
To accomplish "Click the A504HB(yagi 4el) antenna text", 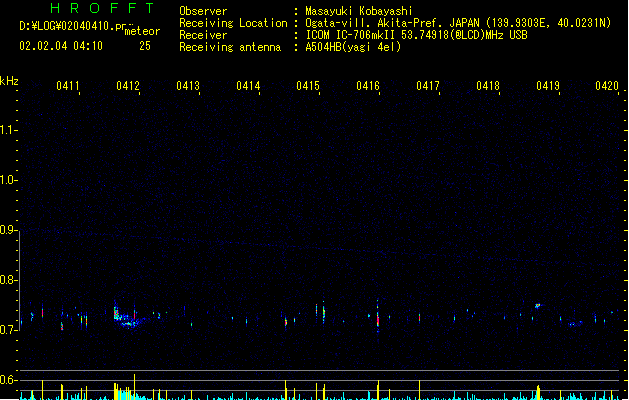I will point(353,47).
